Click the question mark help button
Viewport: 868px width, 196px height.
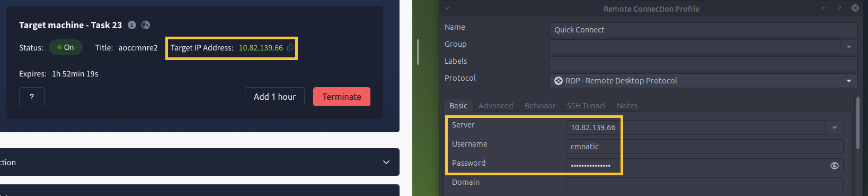32,97
